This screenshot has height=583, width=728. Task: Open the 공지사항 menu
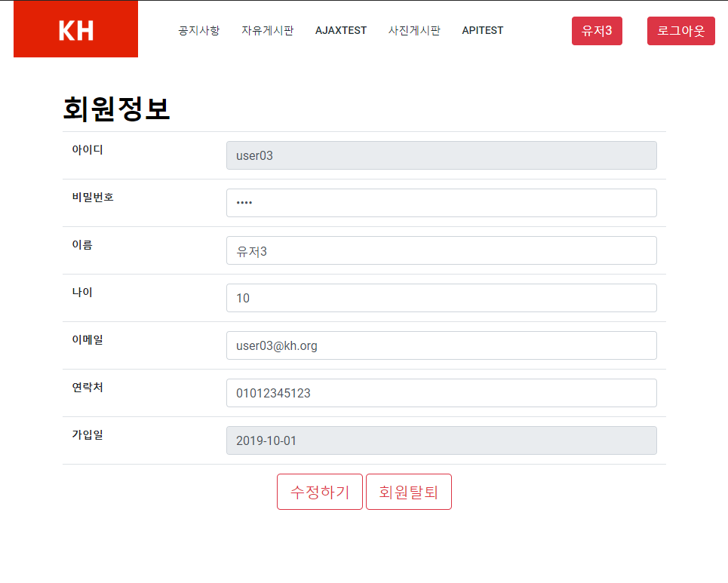[x=198, y=31]
